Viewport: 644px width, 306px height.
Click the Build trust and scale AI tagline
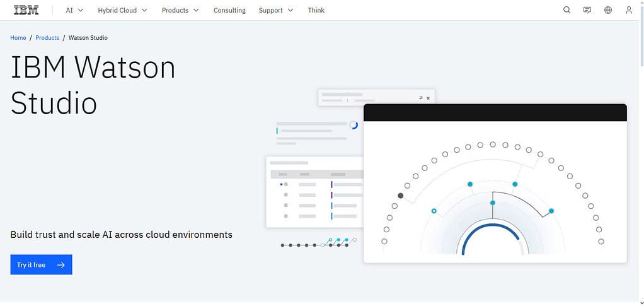[121, 235]
